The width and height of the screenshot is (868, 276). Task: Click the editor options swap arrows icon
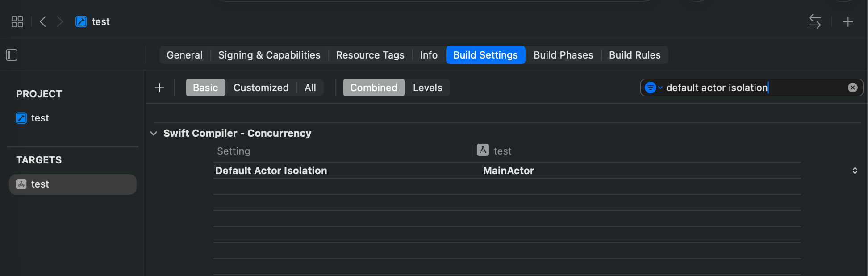[x=815, y=21]
